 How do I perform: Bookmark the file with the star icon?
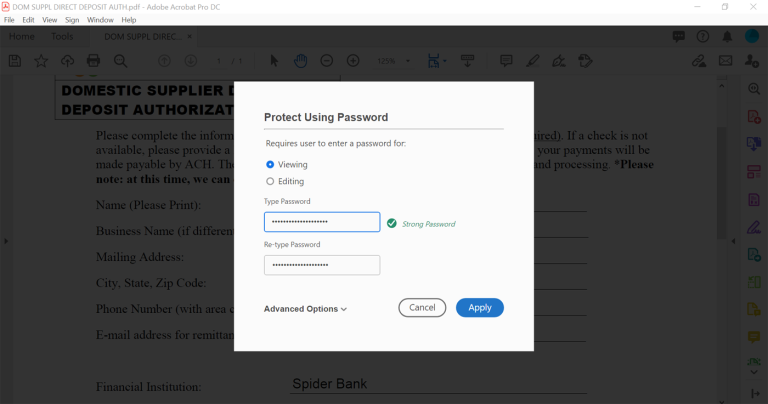pos(41,61)
